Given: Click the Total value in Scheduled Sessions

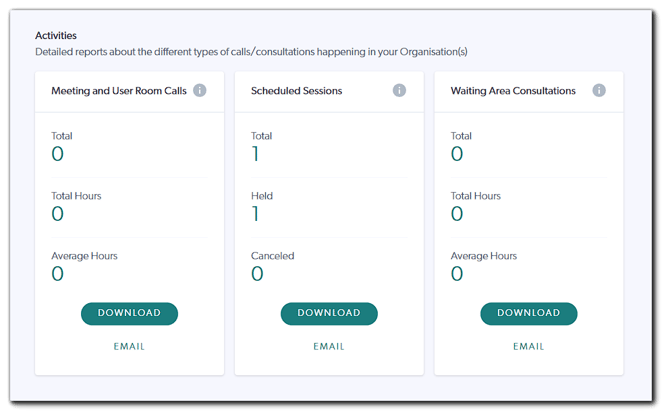Looking at the screenshot, I should (x=257, y=154).
